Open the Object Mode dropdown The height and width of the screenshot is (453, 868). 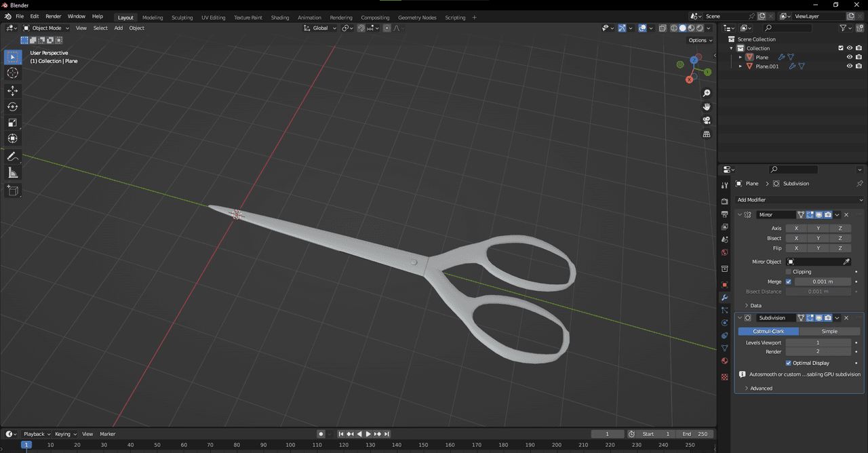point(46,28)
